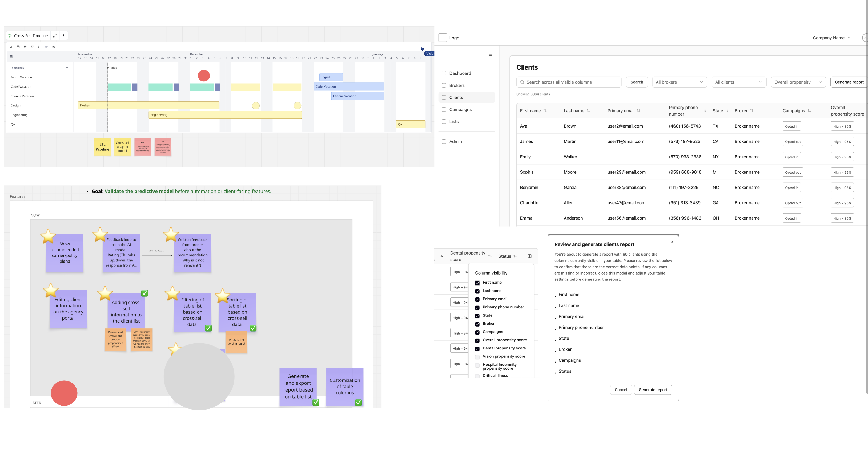Select the Cross-sell AI agent model sticky

click(x=123, y=147)
